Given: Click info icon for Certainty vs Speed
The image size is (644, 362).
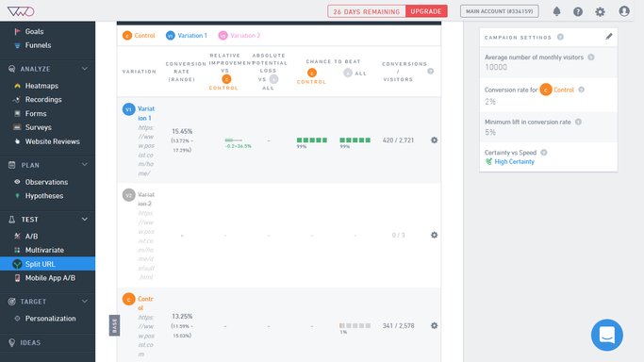Looking at the screenshot, I should point(544,153).
